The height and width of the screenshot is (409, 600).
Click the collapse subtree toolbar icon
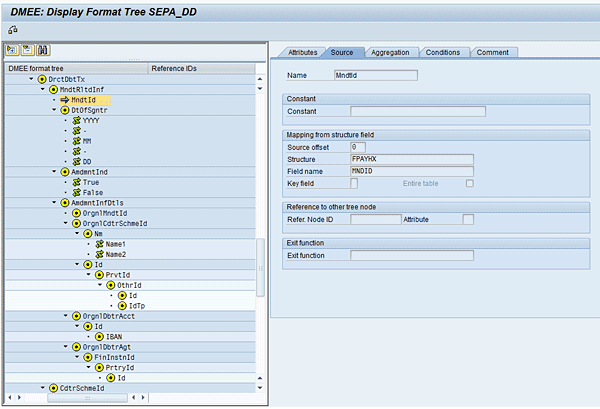point(28,49)
